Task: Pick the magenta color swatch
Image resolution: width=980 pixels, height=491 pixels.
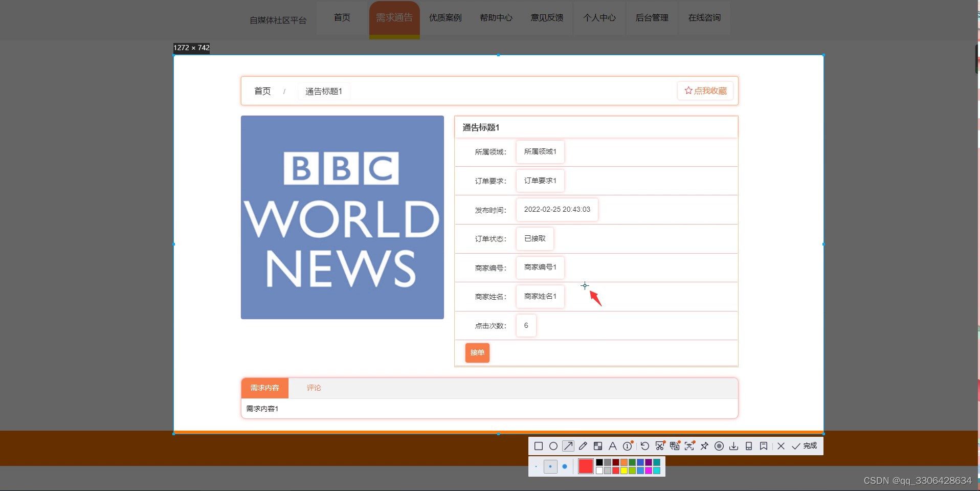Action: pos(649,471)
